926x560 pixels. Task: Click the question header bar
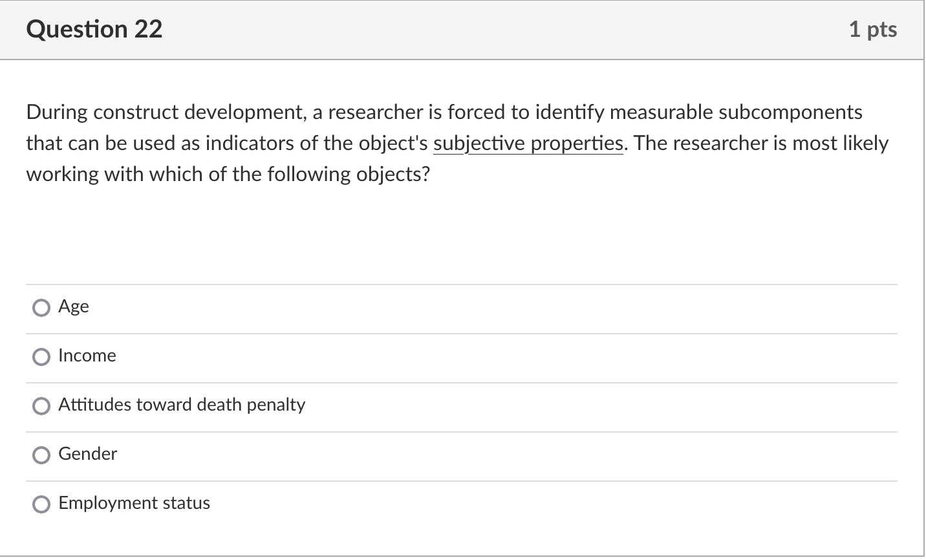coord(462,30)
